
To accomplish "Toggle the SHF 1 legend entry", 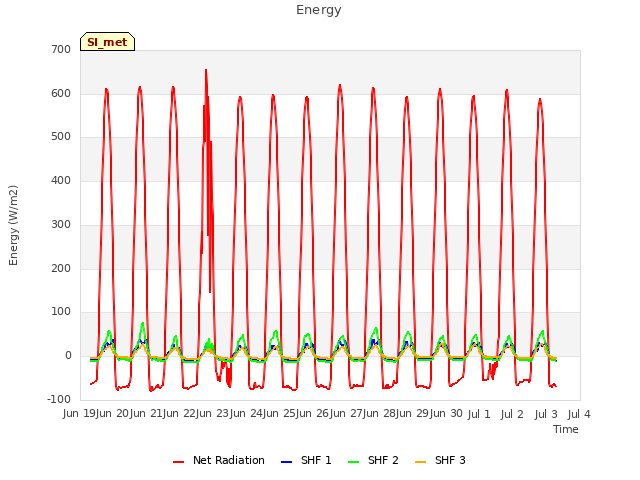I will pyautogui.click(x=306, y=460).
